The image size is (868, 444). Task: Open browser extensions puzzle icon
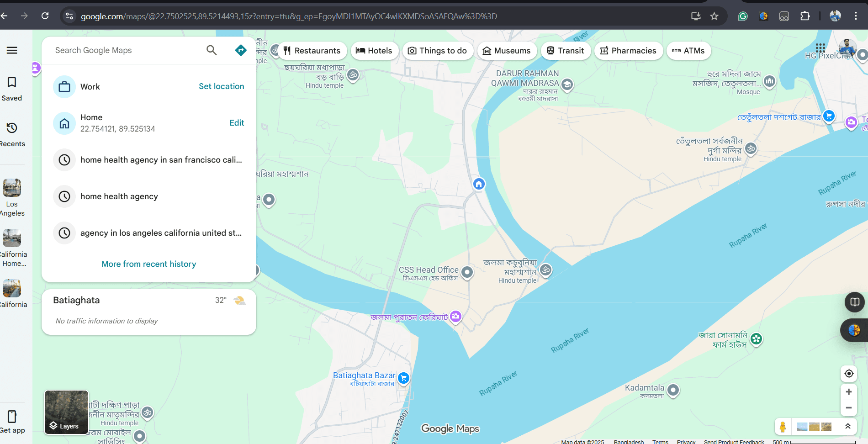tap(805, 16)
